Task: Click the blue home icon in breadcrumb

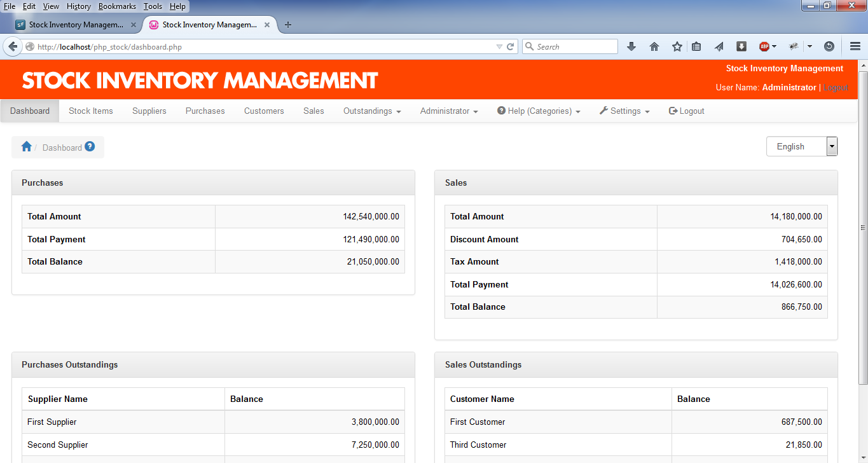Action: point(26,147)
